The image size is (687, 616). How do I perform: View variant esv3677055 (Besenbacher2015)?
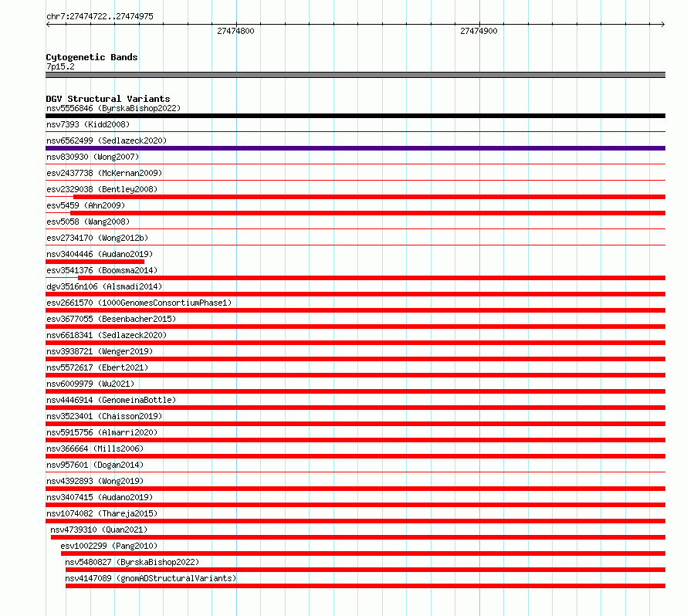tap(111, 319)
